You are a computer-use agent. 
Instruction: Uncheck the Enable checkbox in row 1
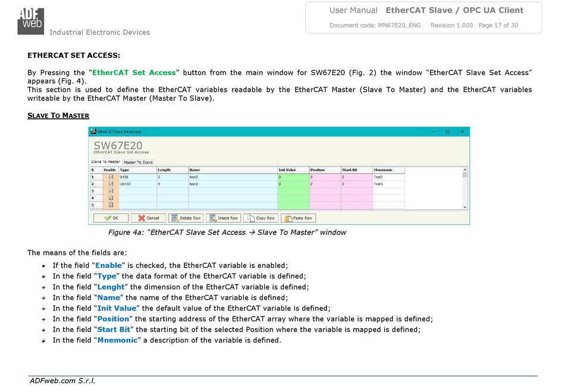click(x=111, y=177)
